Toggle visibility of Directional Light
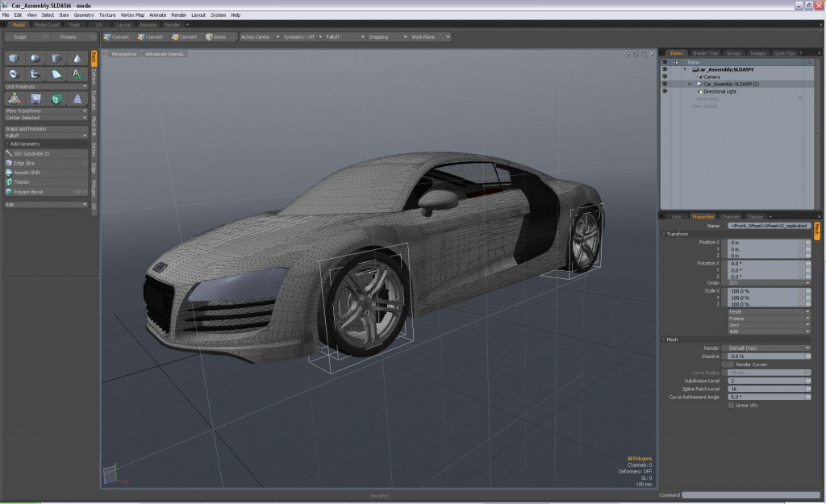 coord(665,92)
